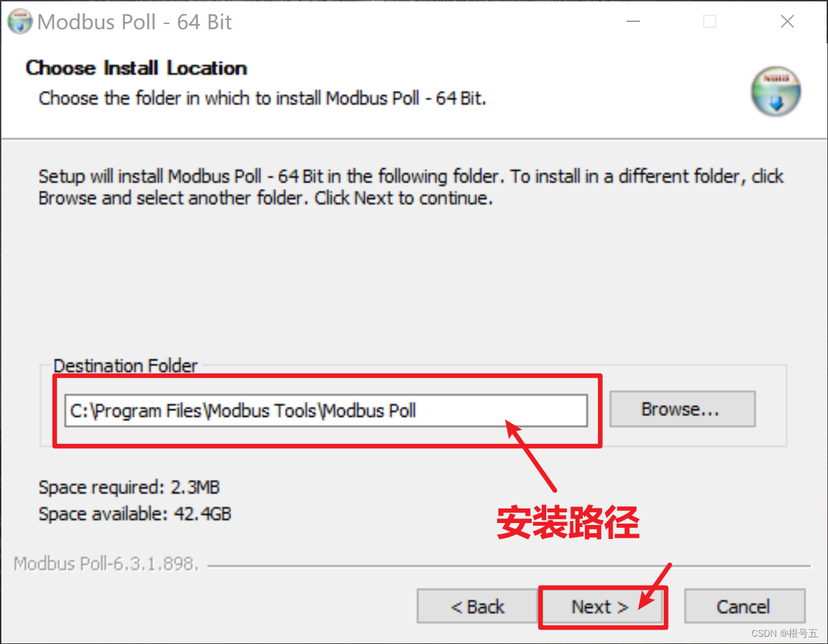This screenshot has height=644, width=828.
Task: Click the Destination Folder group label
Action: point(126,366)
